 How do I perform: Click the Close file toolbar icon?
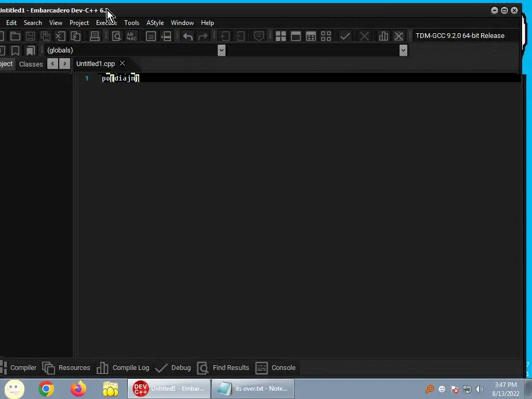point(60,36)
